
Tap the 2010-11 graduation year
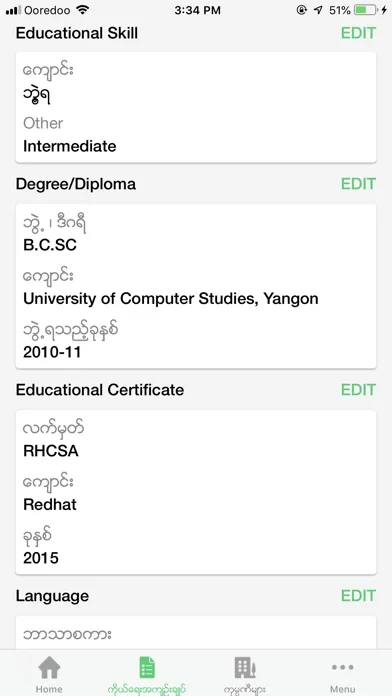pos(52,352)
